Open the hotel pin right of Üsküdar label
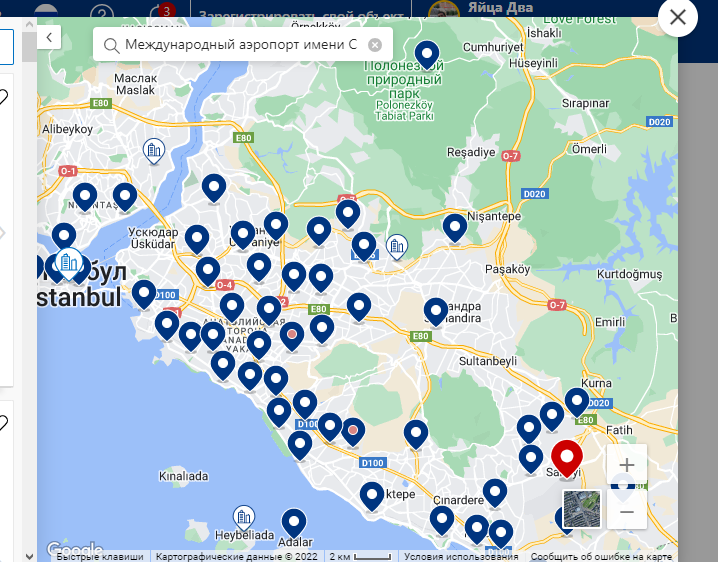Viewport: 718px width, 562px height. pyautogui.click(x=197, y=240)
